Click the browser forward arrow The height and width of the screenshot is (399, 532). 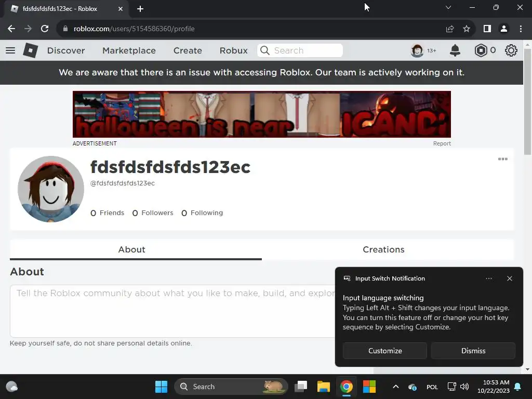click(28, 29)
